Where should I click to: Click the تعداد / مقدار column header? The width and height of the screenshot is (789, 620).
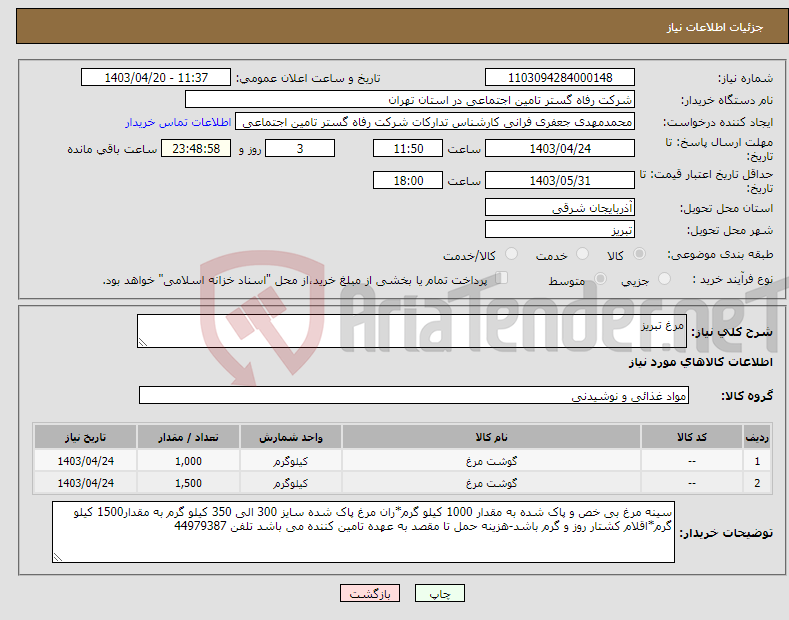[188, 437]
